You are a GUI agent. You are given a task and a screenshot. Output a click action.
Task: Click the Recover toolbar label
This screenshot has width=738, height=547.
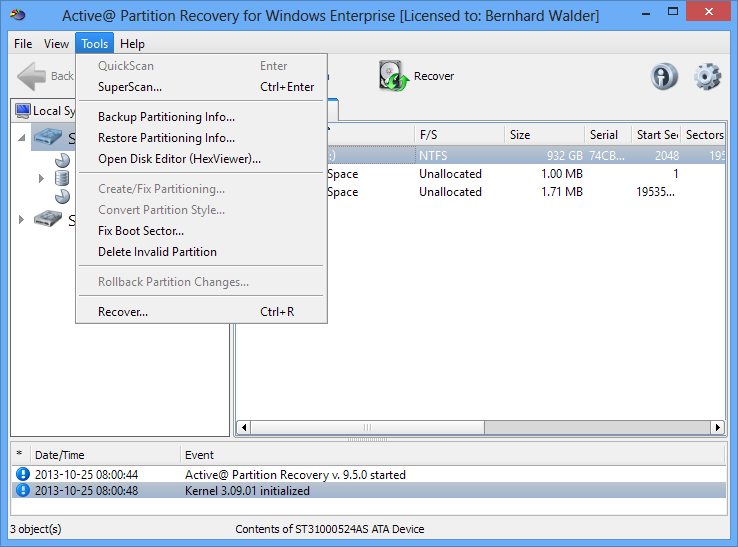[434, 76]
